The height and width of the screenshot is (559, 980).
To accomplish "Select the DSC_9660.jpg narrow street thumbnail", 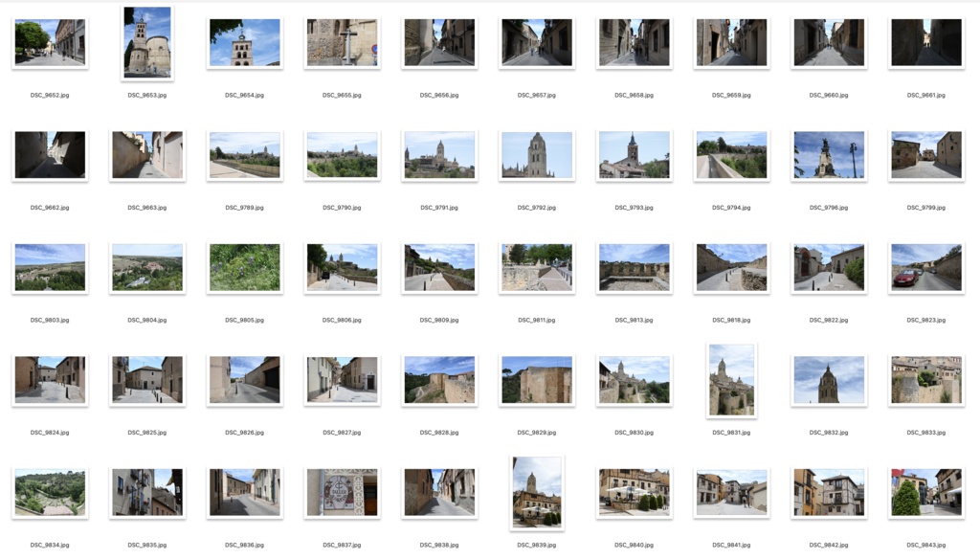I will point(829,42).
